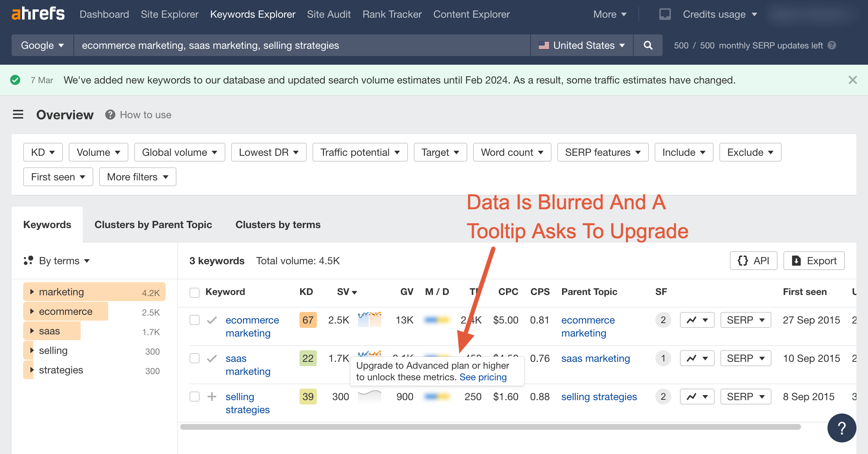Expand the marketing term group

pyautogui.click(x=32, y=292)
